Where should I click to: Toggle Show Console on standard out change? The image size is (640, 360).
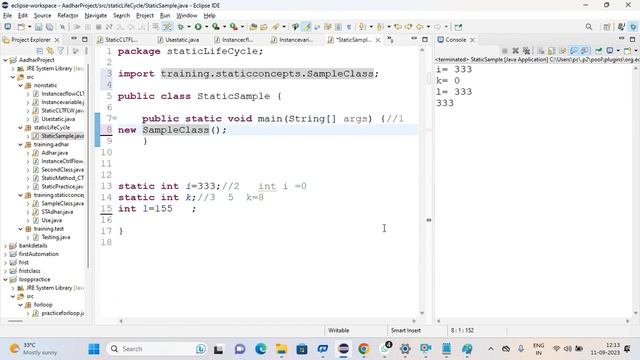coord(574,51)
